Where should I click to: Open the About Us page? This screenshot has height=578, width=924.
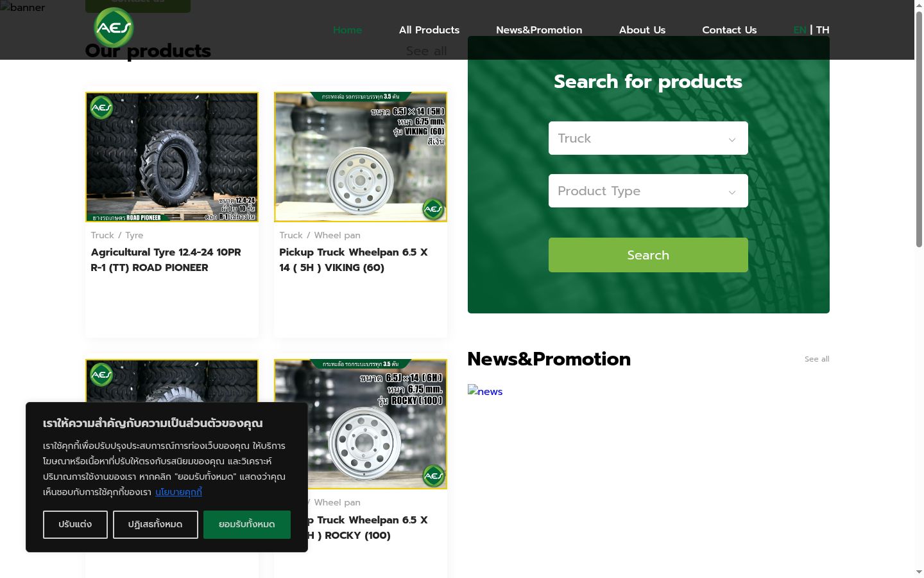pos(642,30)
